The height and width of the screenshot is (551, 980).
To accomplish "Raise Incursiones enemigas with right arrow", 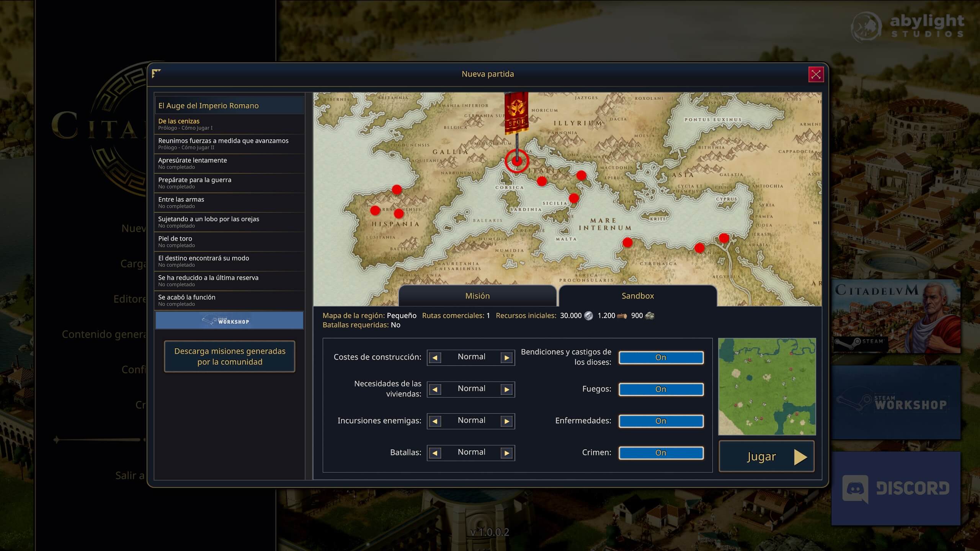I will pos(507,421).
